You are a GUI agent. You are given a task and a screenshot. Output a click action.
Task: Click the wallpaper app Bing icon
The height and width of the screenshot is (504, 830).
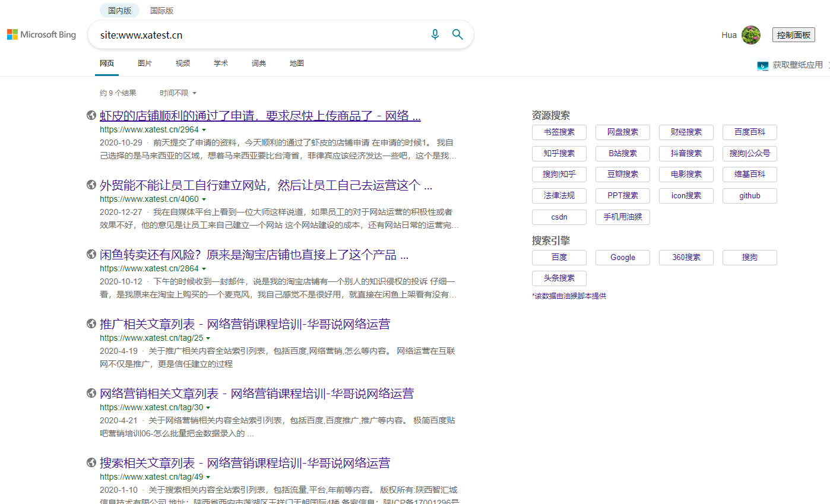(x=763, y=65)
